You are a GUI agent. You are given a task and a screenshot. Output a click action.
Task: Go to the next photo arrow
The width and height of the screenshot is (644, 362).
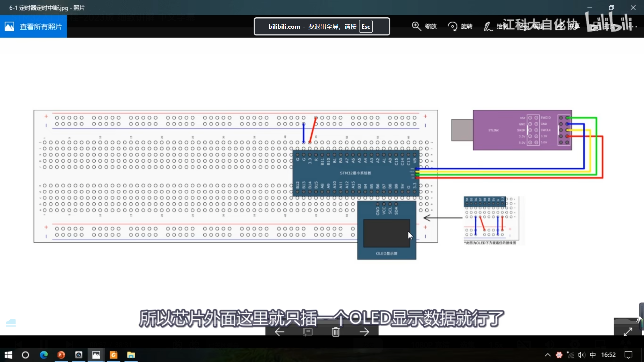(364, 332)
